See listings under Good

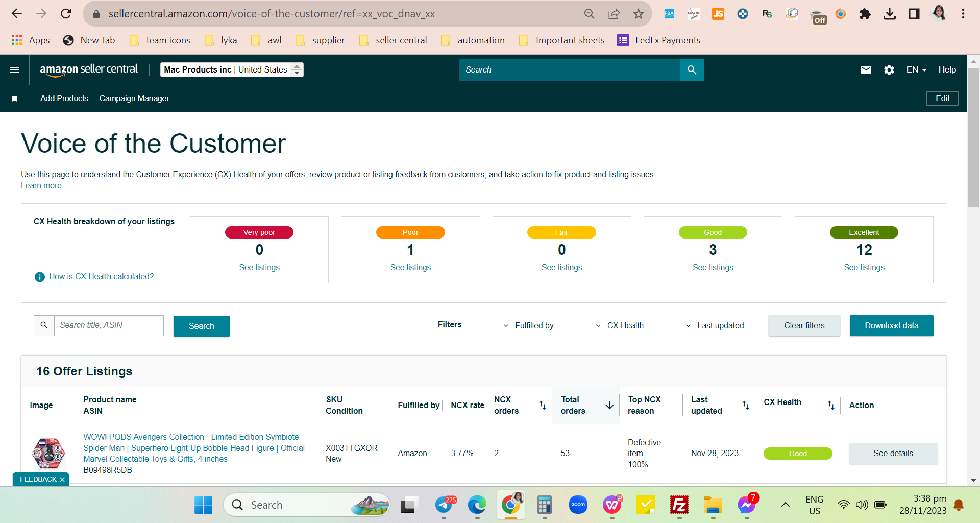(x=713, y=268)
